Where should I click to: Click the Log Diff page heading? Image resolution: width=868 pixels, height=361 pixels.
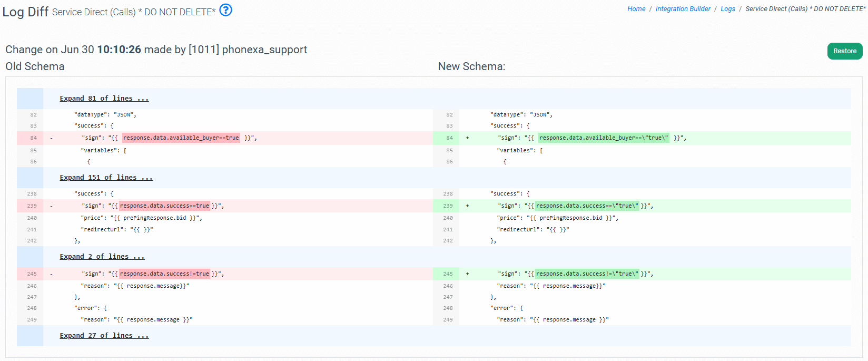click(25, 12)
